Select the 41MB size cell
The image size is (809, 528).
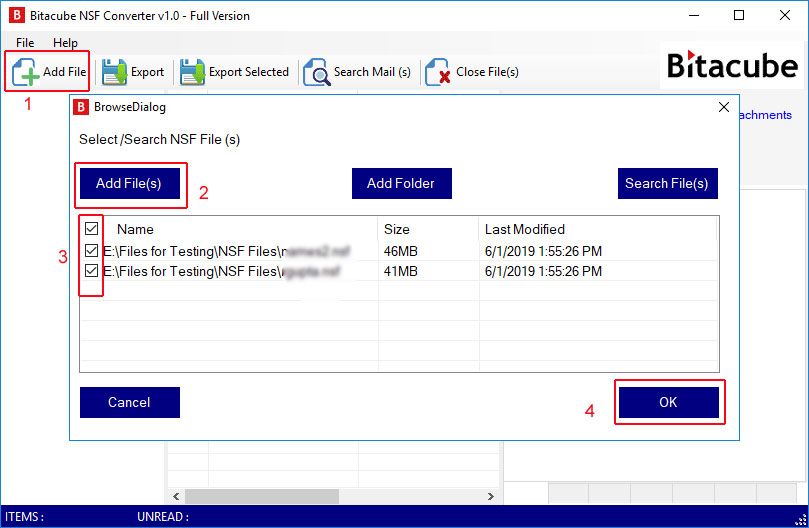coord(400,271)
